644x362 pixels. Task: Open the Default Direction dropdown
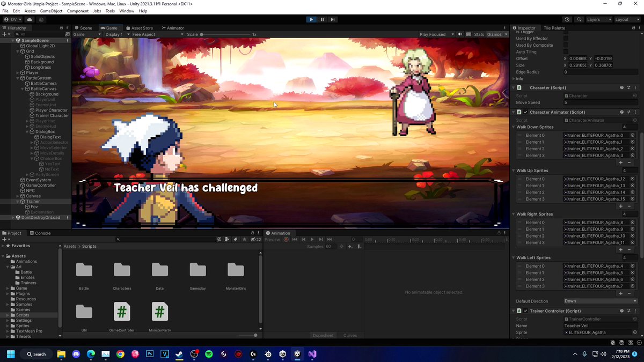pyautogui.click(x=601, y=301)
